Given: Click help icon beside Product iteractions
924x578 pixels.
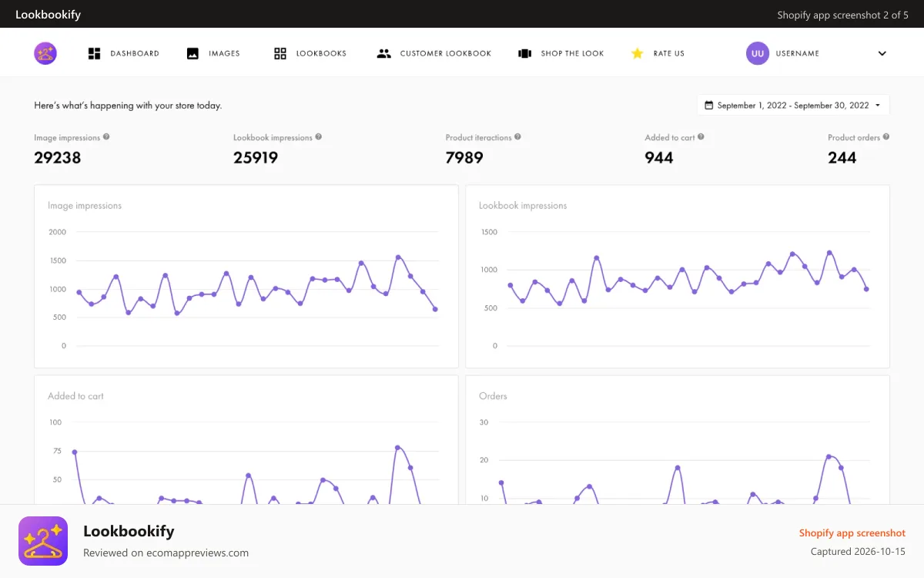Looking at the screenshot, I should point(517,137).
